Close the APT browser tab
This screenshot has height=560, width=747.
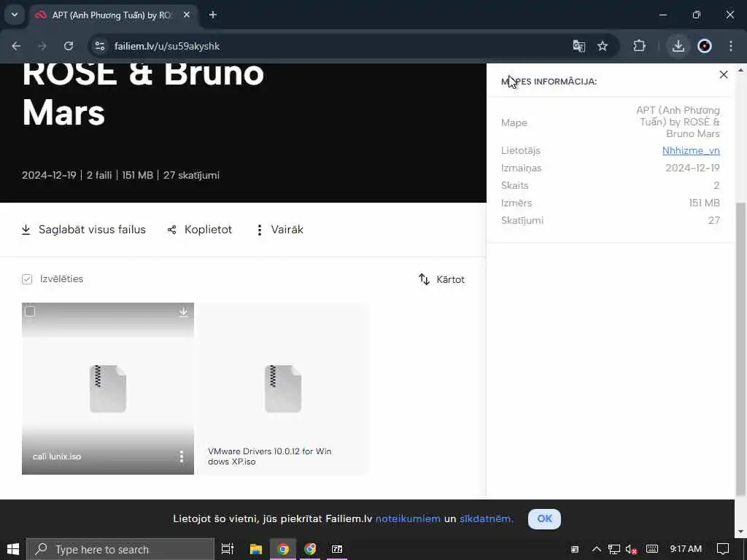[x=187, y=15]
